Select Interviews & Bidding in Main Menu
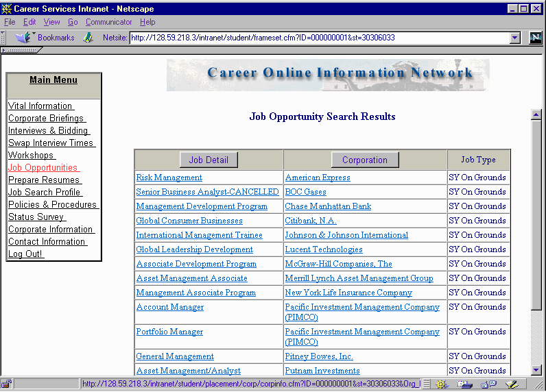The width and height of the screenshot is (546, 392). pos(48,130)
